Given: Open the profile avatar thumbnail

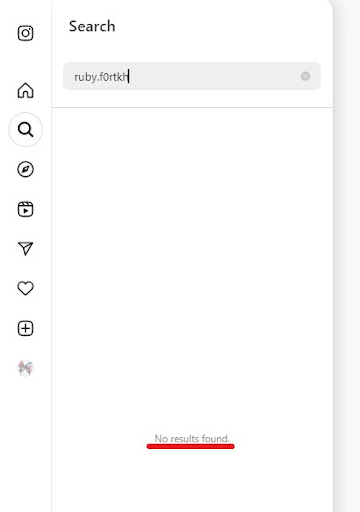Looking at the screenshot, I should click(25, 368).
